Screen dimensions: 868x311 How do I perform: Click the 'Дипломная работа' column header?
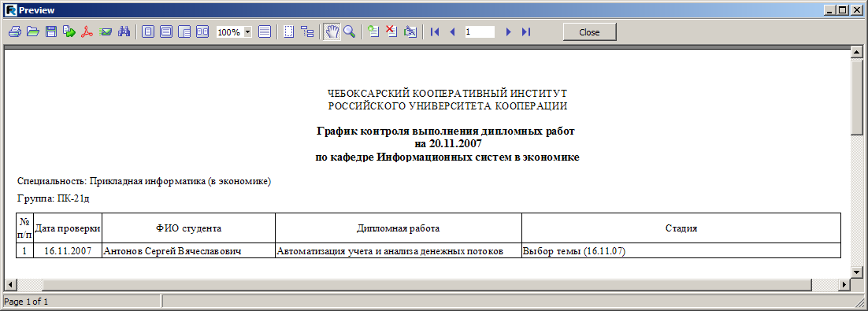point(399,228)
